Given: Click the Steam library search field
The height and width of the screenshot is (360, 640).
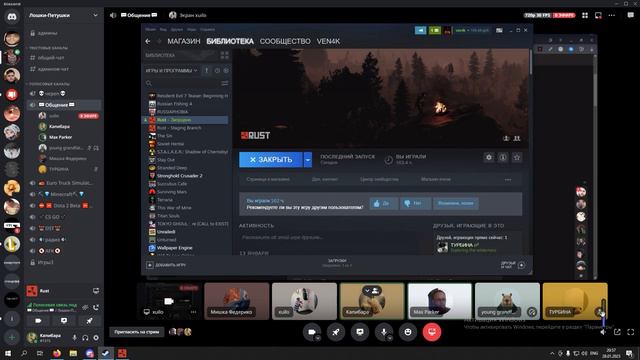Looking at the screenshot, I should point(182,83).
